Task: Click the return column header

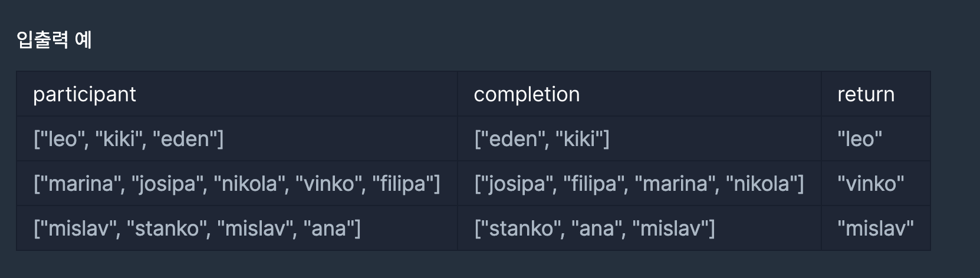Action: 866,94
